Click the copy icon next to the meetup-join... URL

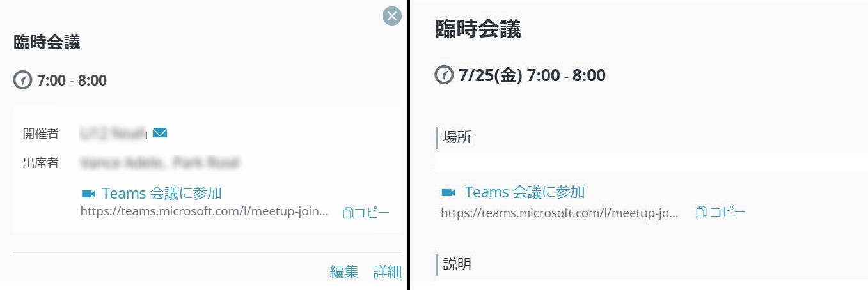pyautogui.click(x=348, y=213)
